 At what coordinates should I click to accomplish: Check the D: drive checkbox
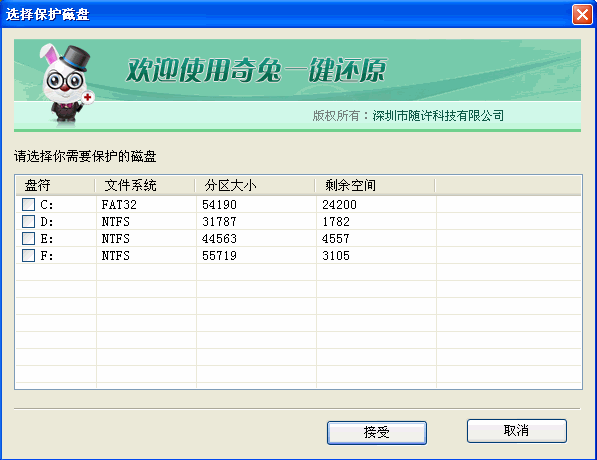pyautogui.click(x=29, y=221)
